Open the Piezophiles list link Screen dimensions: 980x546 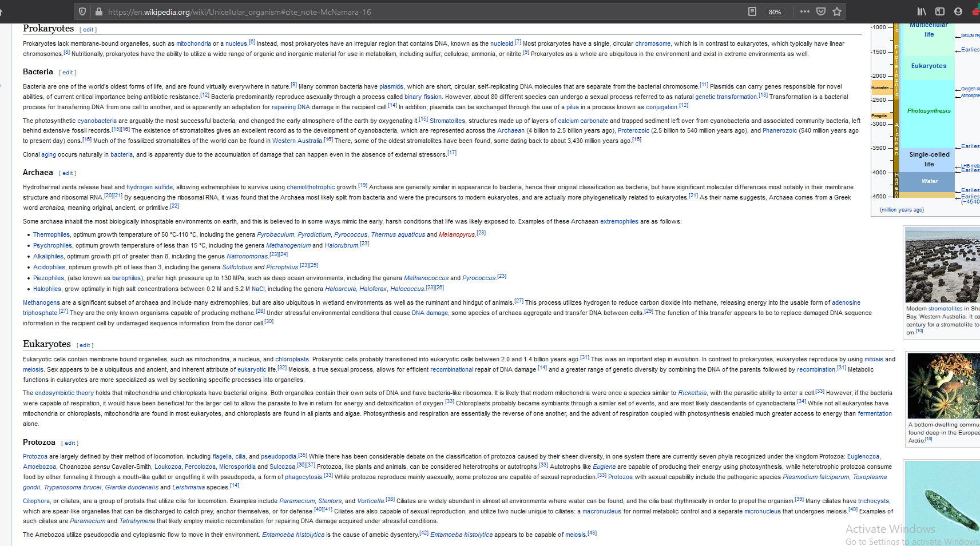click(x=49, y=278)
